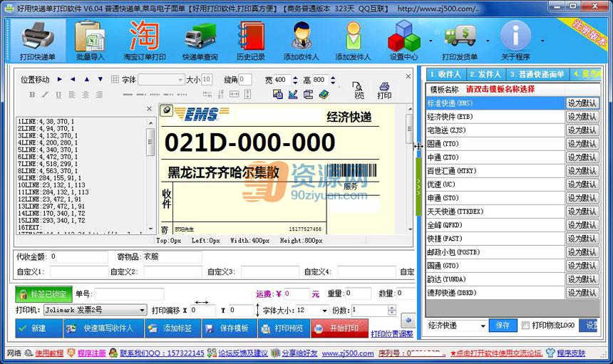Click the ruler and pencil design icon

(x=293, y=94)
